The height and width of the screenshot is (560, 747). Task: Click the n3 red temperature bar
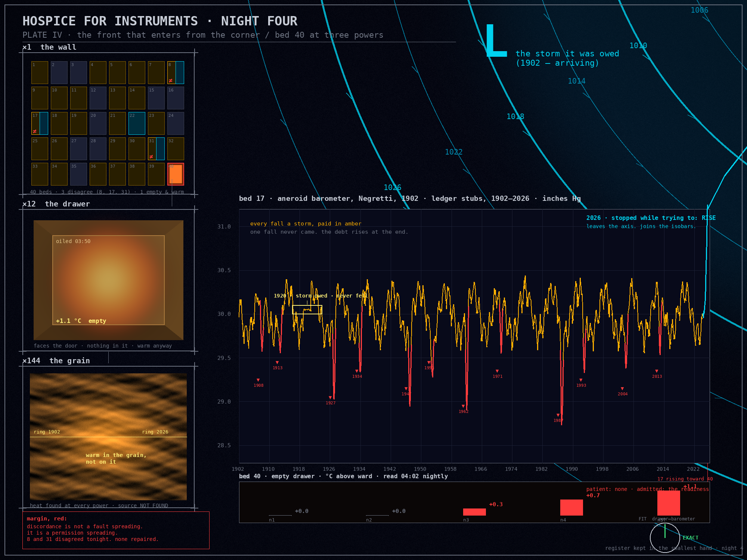[474, 512]
